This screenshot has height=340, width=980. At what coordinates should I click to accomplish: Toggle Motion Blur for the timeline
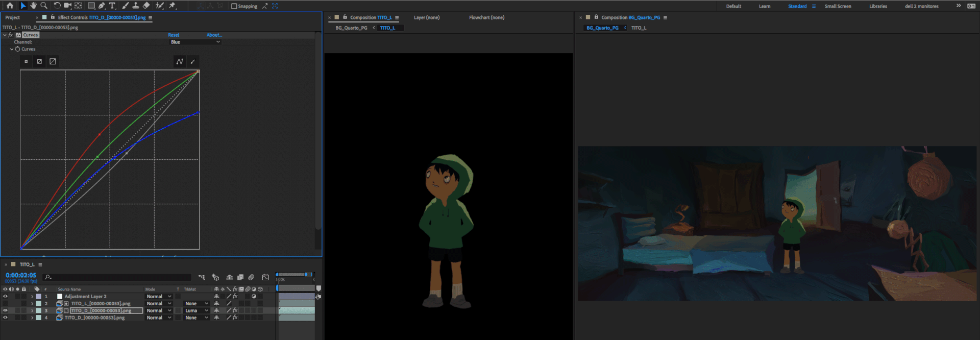click(x=251, y=277)
